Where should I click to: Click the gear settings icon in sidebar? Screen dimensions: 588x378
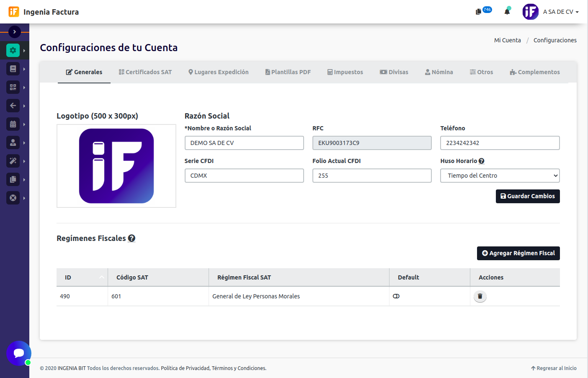(13, 50)
